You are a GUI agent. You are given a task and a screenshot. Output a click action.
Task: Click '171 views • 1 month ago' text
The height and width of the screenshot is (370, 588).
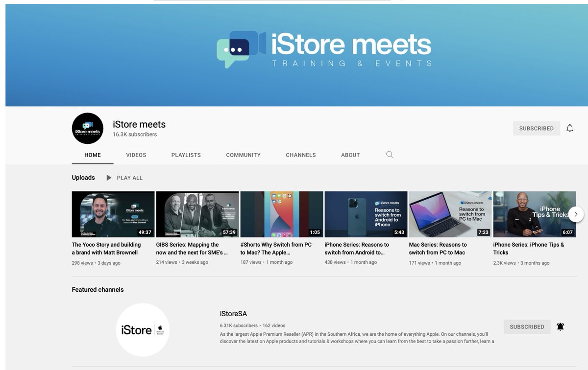coord(435,263)
